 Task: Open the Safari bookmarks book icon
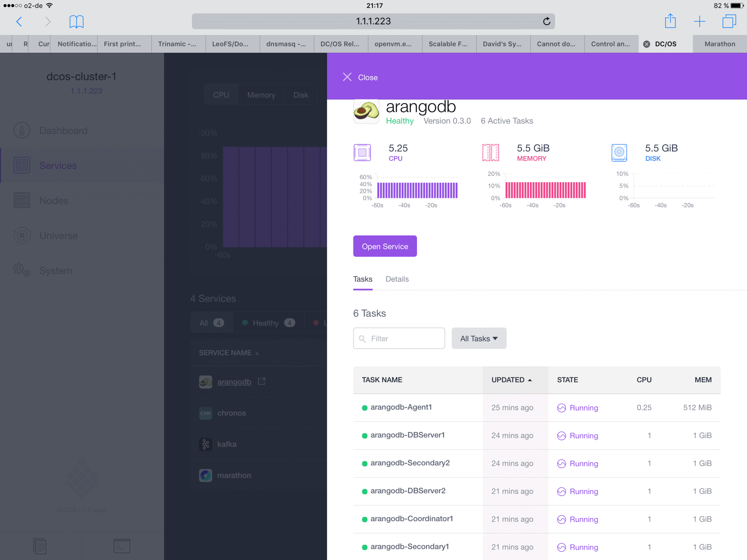(76, 22)
